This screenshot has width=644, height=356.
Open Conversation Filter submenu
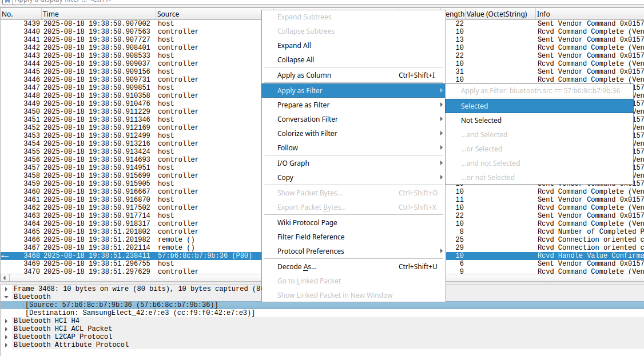(x=307, y=119)
